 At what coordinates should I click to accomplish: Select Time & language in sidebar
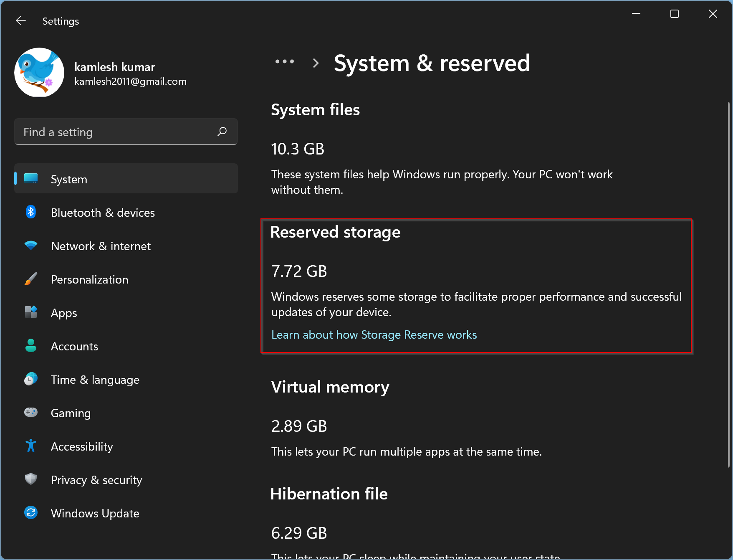(95, 380)
